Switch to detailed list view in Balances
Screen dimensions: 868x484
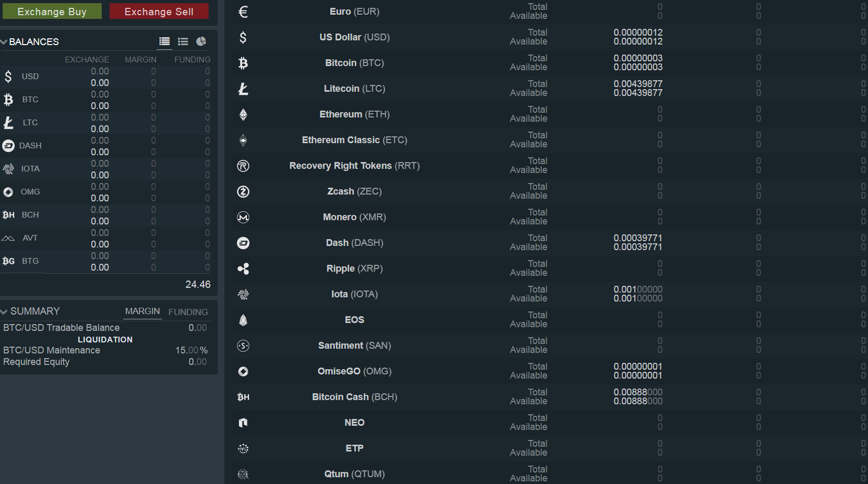pyautogui.click(x=165, y=41)
